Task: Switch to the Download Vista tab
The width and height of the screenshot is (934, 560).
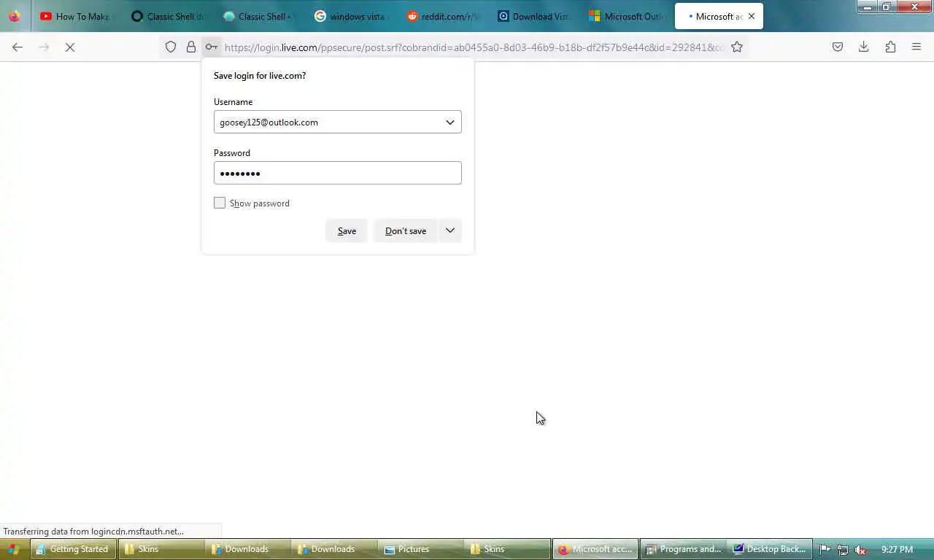Action: (x=534, y=16)
